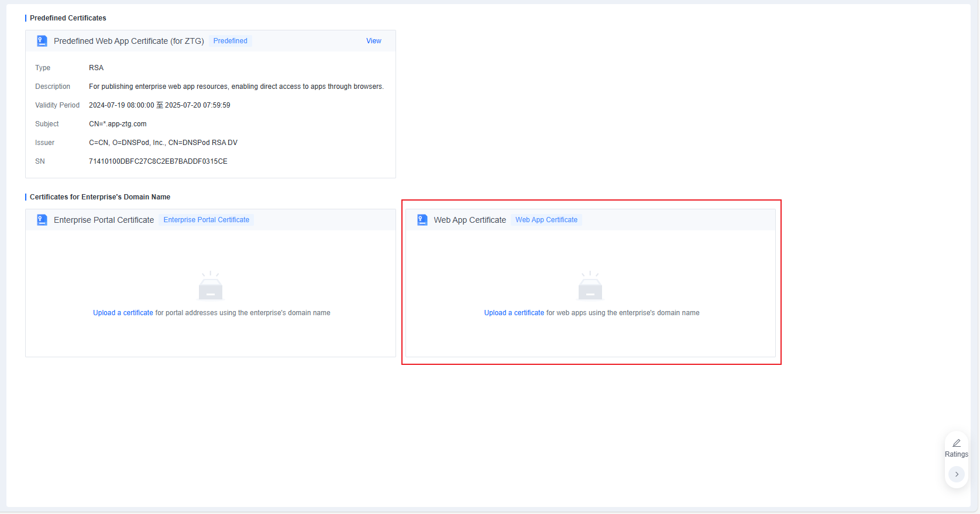Click the Web App Certificate card title
Viewport: 980px width, 514px height.
(470, 220)
